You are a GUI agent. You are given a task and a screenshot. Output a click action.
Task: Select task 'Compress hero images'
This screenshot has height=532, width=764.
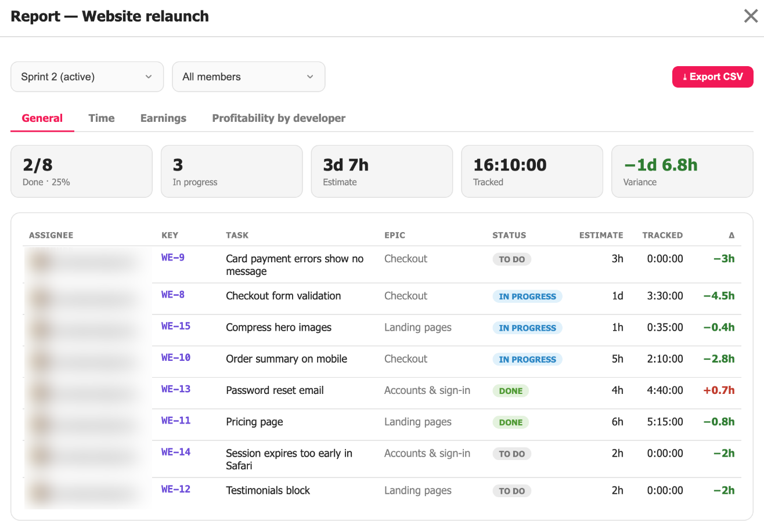point(279,327)
